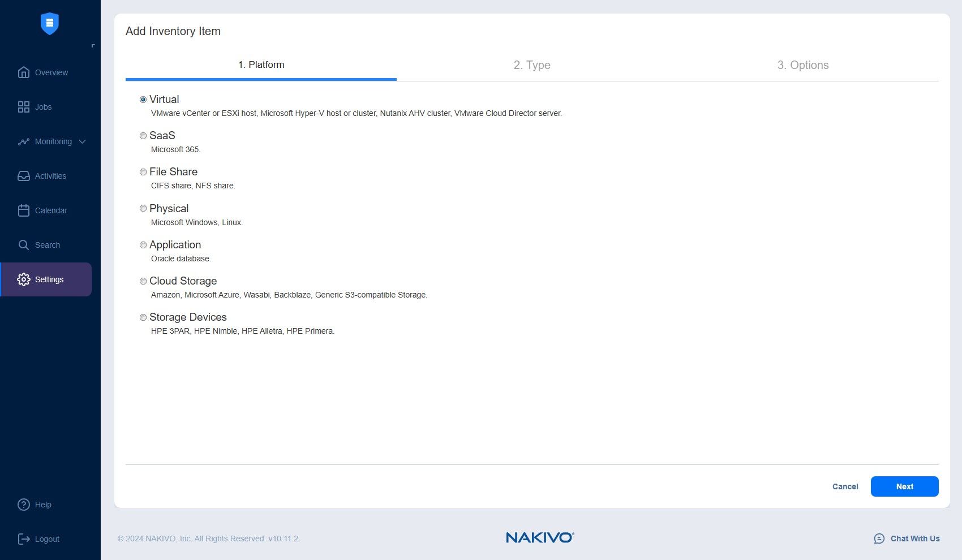
Task: Click the Jobs icon in the sidebar
Action: click(x=23, y=107)
